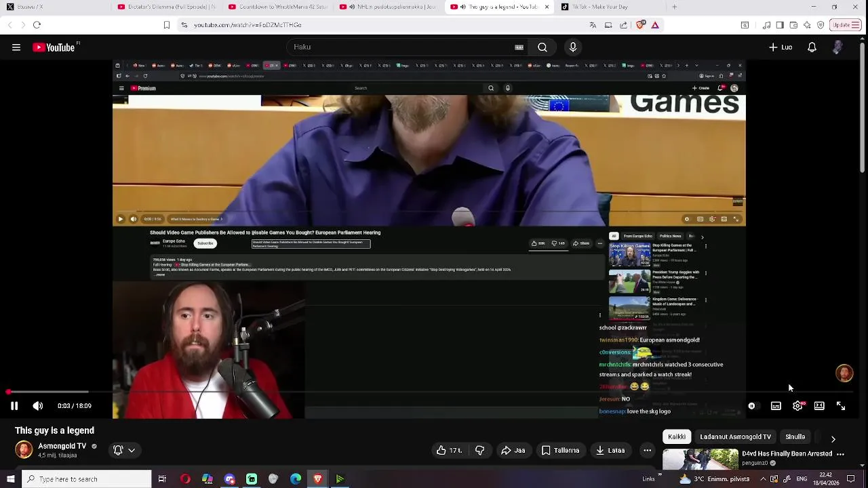The width and height of the screenshot is (868, 488).
Task: Select the Kaikki filter chip
Action: point(677,437)
